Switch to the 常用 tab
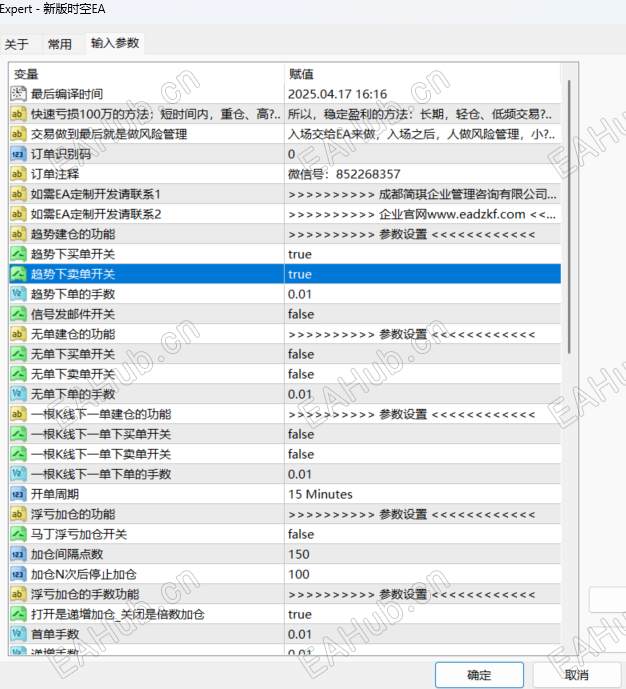Viewport: 626px width, 689px height. click(60, 44)
